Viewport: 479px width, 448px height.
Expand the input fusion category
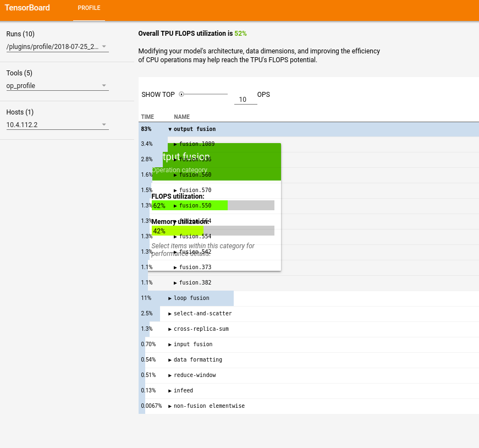tap(170, 344)
